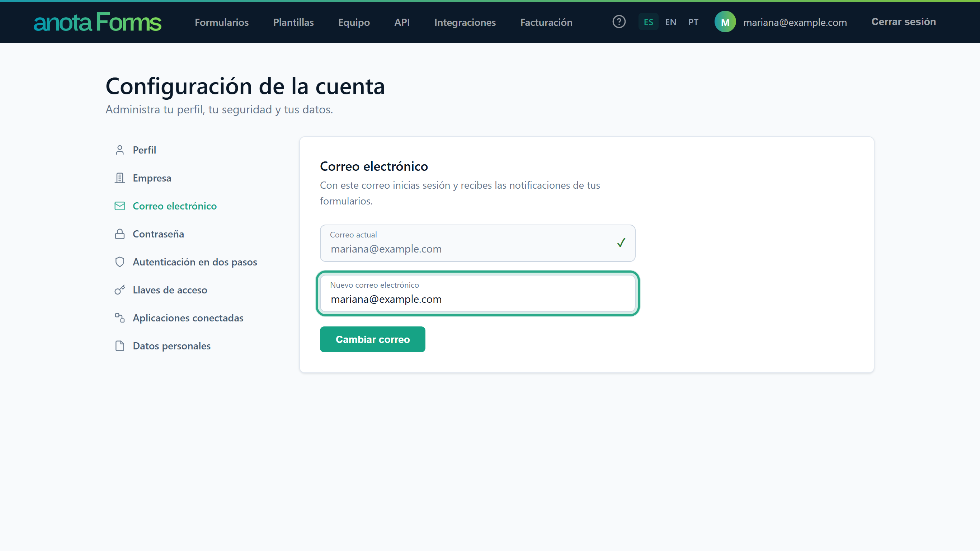Click the Contraseña lock icon

(x=120, y=234)
